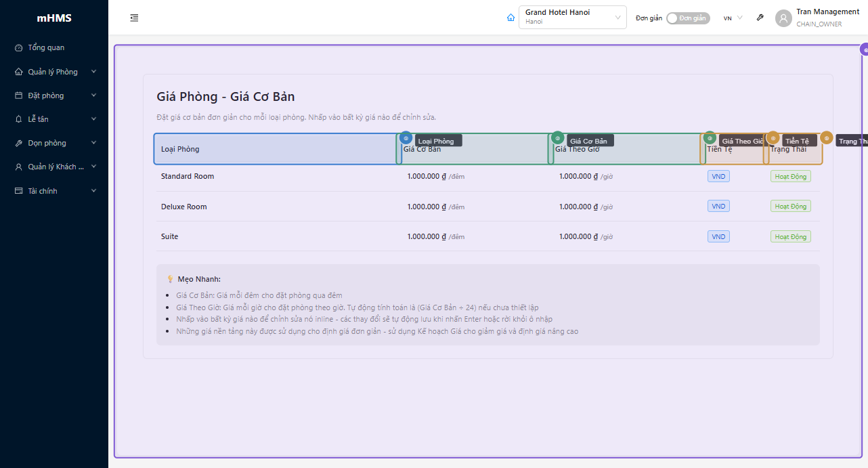Click the purple badge icon at panel corner
Screen dimensions: 868x468
coord(865,49)
